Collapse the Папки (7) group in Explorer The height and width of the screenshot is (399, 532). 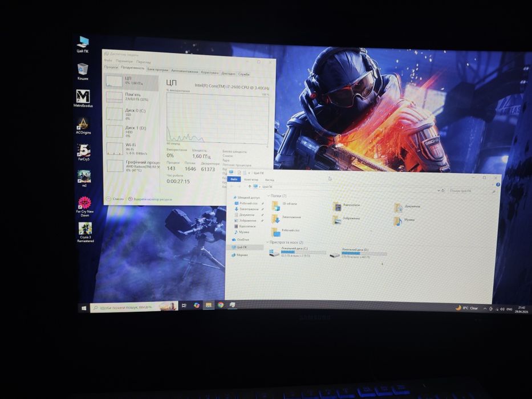(268, 196)
